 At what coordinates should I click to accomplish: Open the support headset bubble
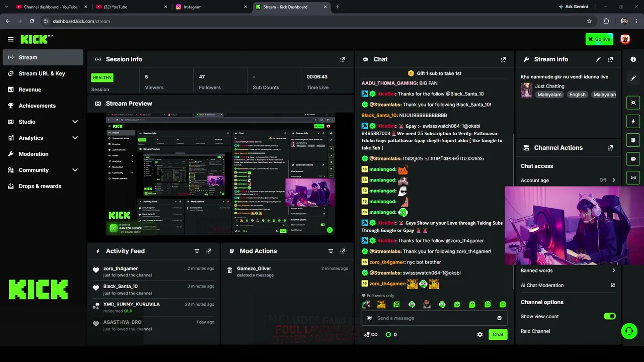point(629,331)
